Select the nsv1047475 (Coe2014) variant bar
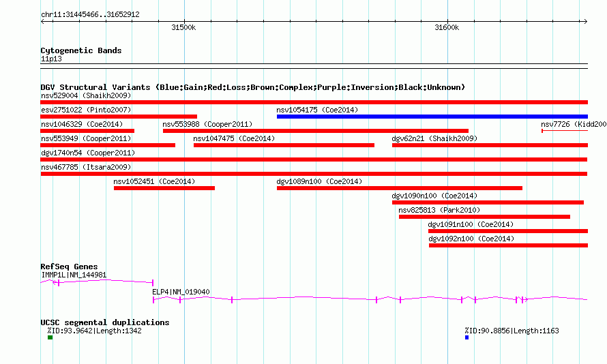Image resolution: width=607 pixels, height=364 pixels. (x=284, y=145)
